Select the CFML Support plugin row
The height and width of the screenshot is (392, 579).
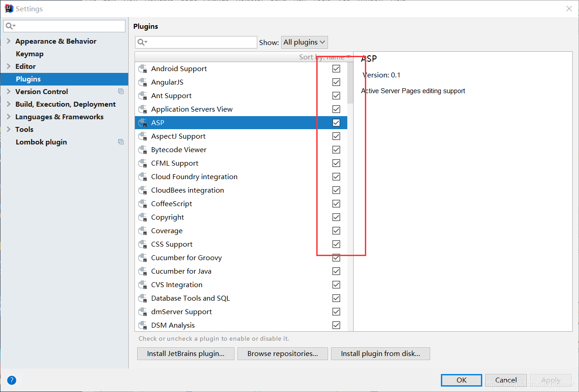coord(241,163)
